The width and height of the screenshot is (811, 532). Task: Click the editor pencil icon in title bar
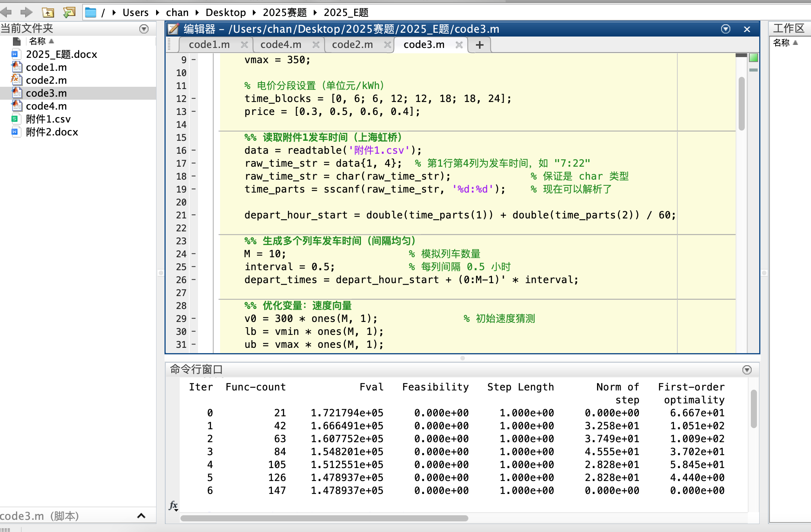pos(173,29)
